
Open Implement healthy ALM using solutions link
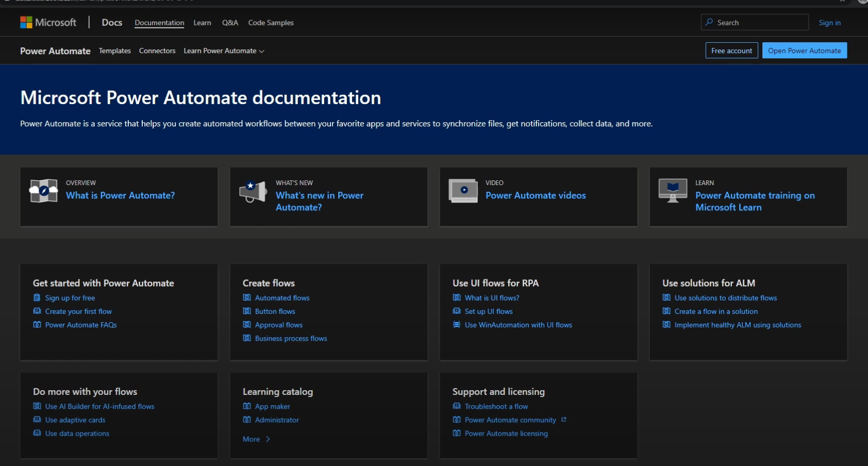[x=738, y=325]
